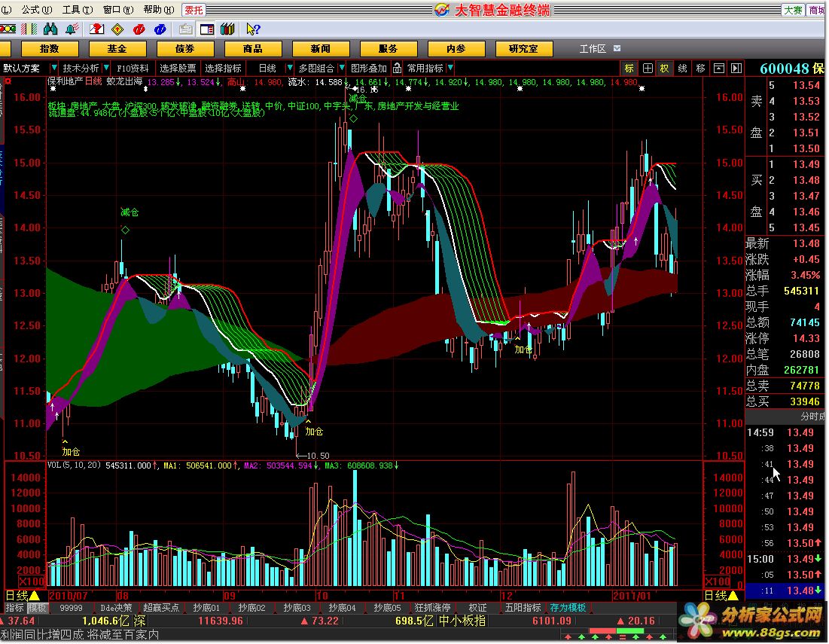Screen dimensions: 829x644
Task: Expand the 日线 period dropdown arrow
Action: click(289, 68)
